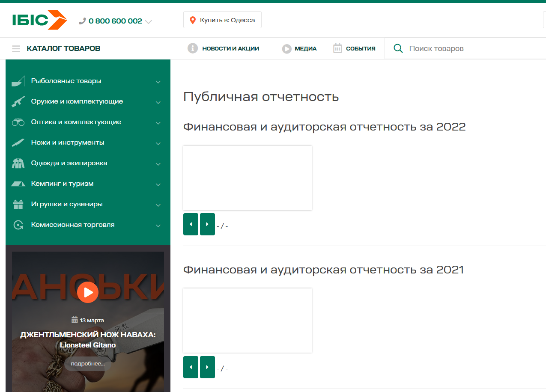Open the 2022 report document preview
Image resolution: width=546 pixels, height=392 pixels.
[x=248, y=178]
